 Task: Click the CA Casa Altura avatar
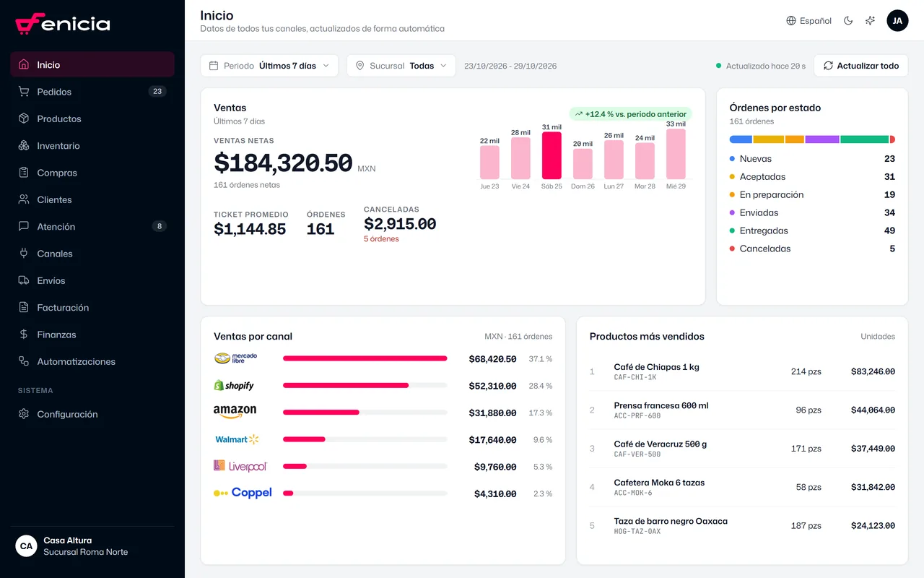click(x=26, y=546)
